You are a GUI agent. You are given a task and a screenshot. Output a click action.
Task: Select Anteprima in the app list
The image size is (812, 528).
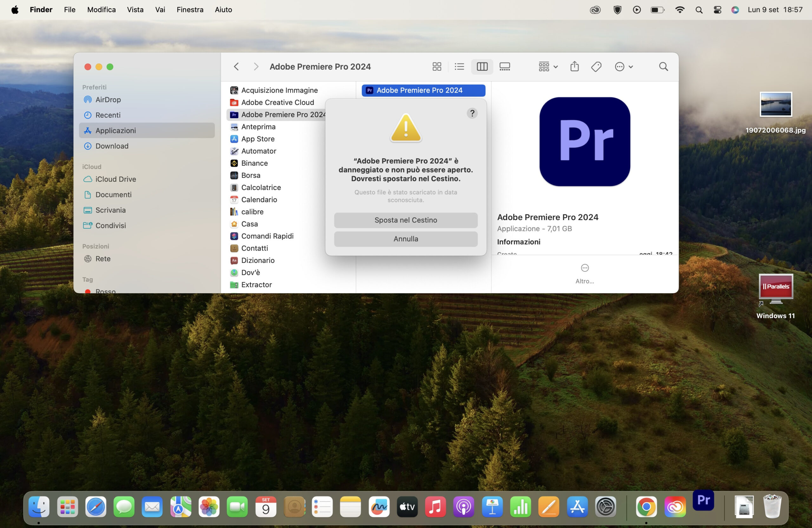276,127
